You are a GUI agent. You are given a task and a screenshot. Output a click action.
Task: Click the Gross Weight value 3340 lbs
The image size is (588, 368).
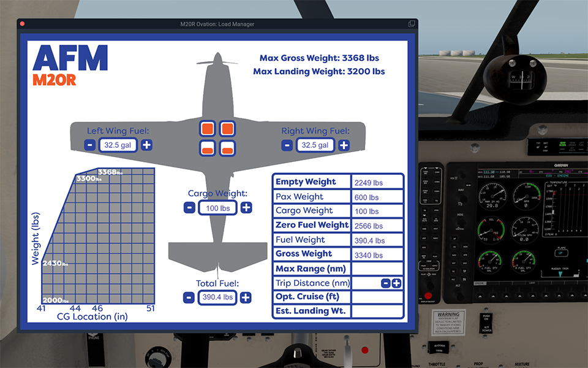point(369,255)
